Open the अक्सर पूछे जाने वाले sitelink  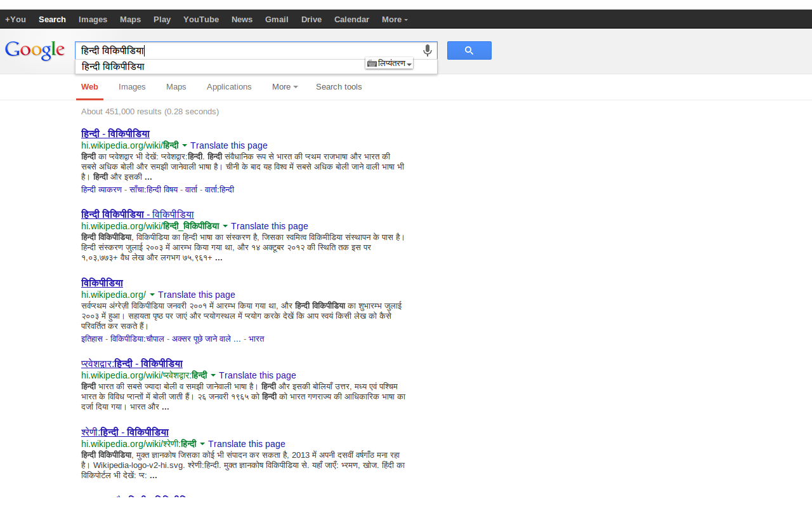tap(207, 339)
